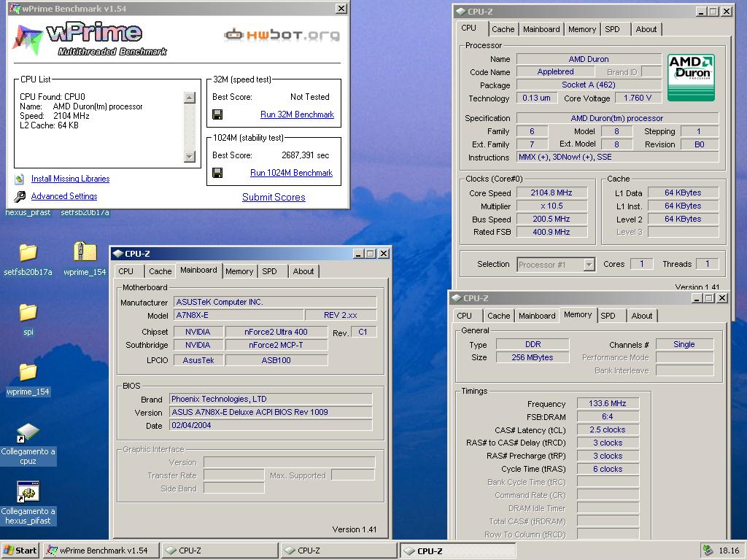Click the 2687.391 sec best score text

306,155
